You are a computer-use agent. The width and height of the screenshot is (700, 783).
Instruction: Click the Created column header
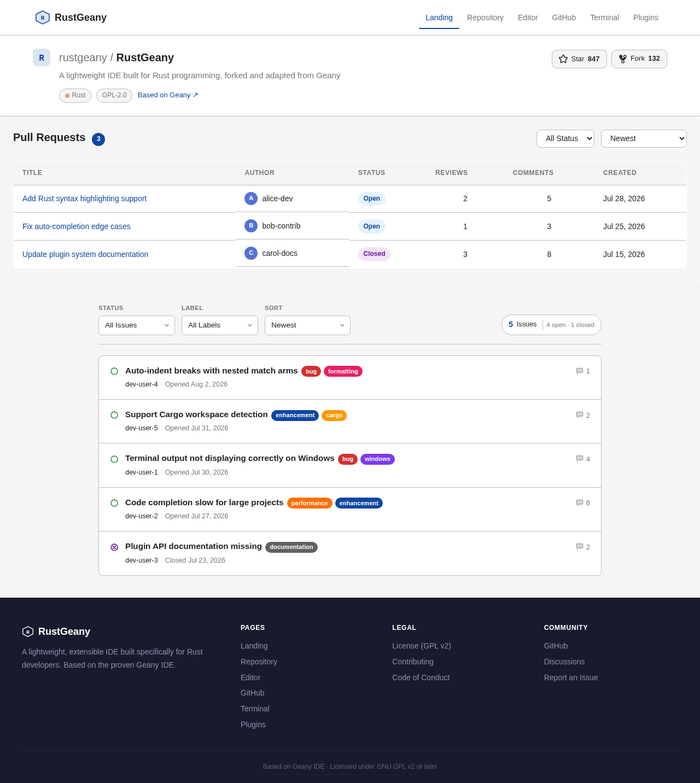(620, 173)
